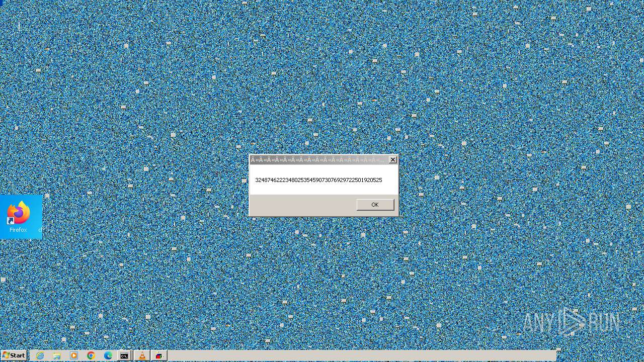Open Microsoft Edge from taskbar
Screen dimensions: 644x362
pos(108,355)
